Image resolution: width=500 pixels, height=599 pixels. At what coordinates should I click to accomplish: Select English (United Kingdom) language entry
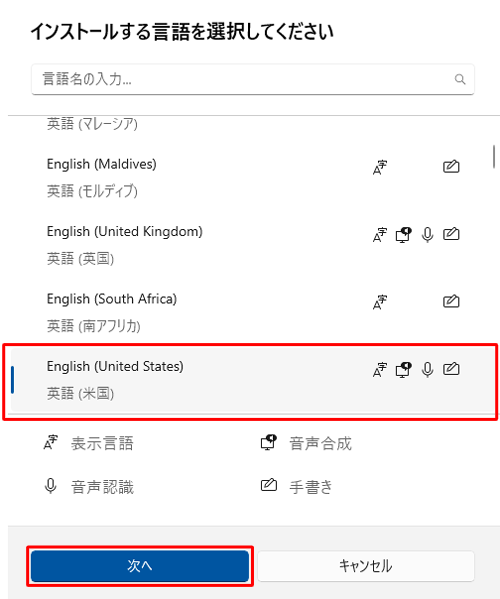(x=252, y=245)
